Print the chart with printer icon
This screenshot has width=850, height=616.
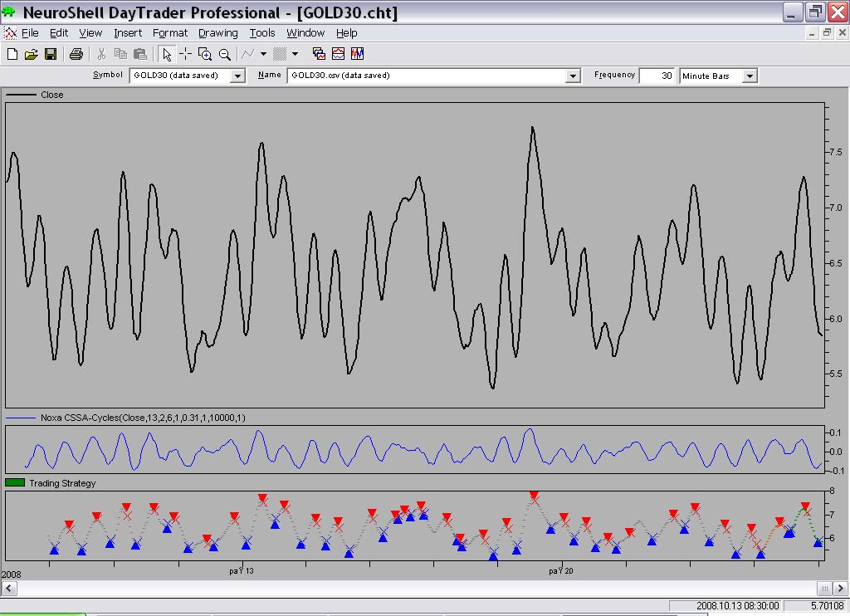coord(76,54)
